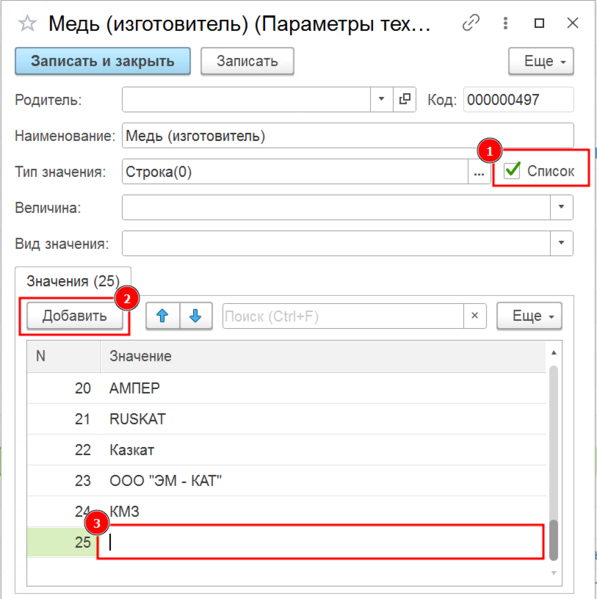Open the table's Еще dropdown menu
The width and height of the screenshot is (597, 599).
529,316
